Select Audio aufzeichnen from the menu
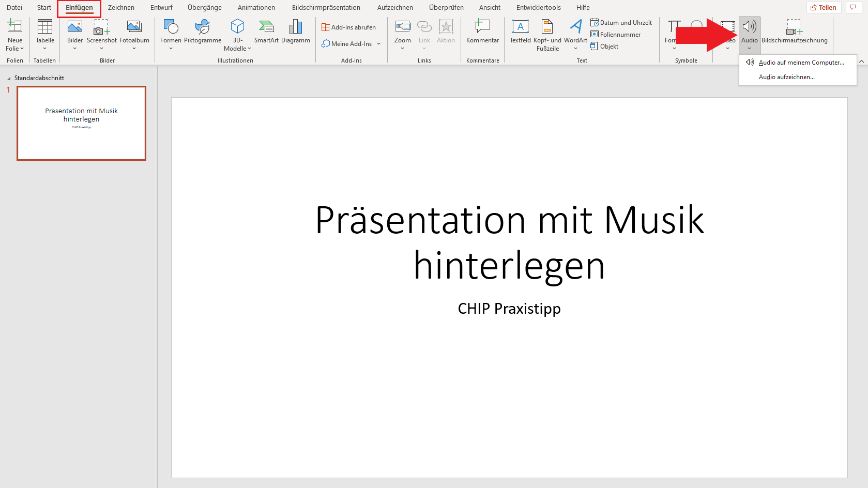This screenshot has height=488, width=868. [x=786, y=77]
